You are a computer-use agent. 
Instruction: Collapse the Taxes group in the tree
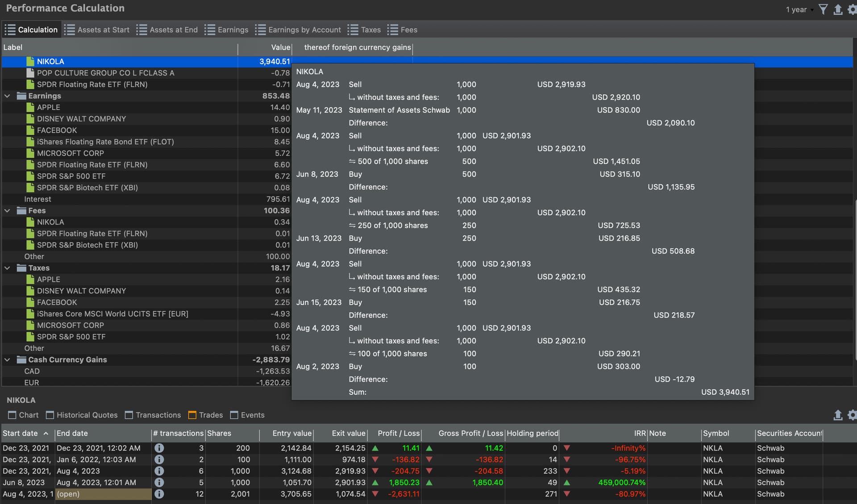(x=7, y=268)
